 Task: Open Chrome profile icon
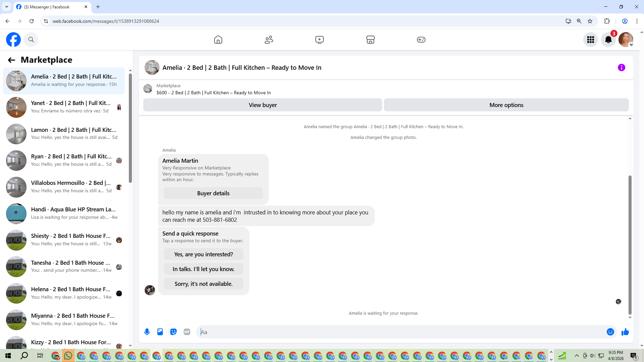[x=625, y=21]
